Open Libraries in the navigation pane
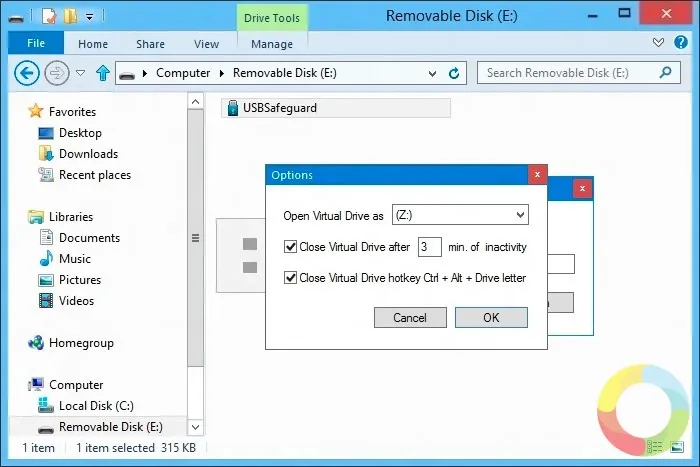Viewport: 700px width, 467px height. [x=60, y=217]
